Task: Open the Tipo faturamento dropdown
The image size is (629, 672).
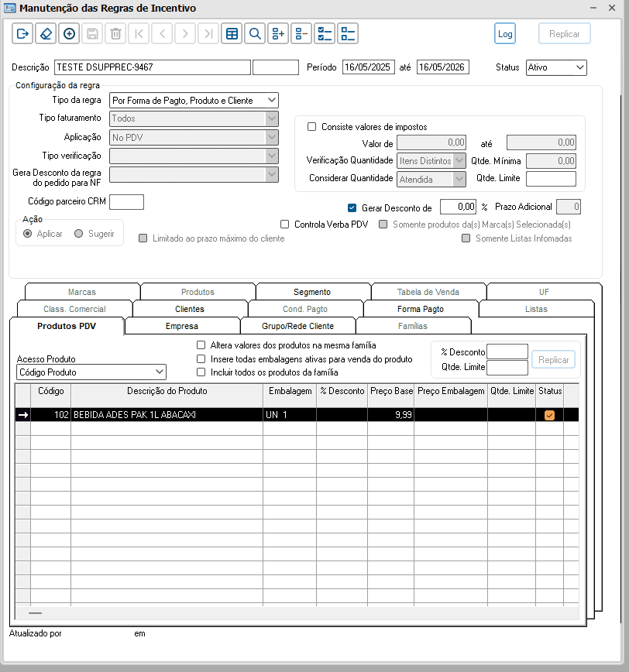Action: point(194,118)
